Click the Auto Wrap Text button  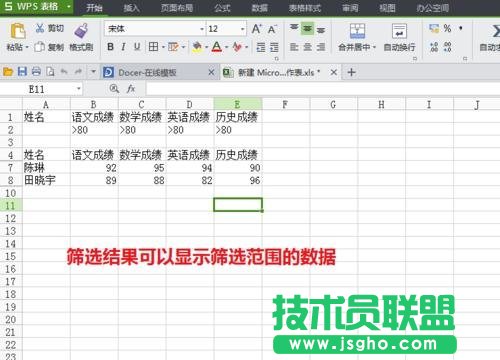[x=399, y=37]
